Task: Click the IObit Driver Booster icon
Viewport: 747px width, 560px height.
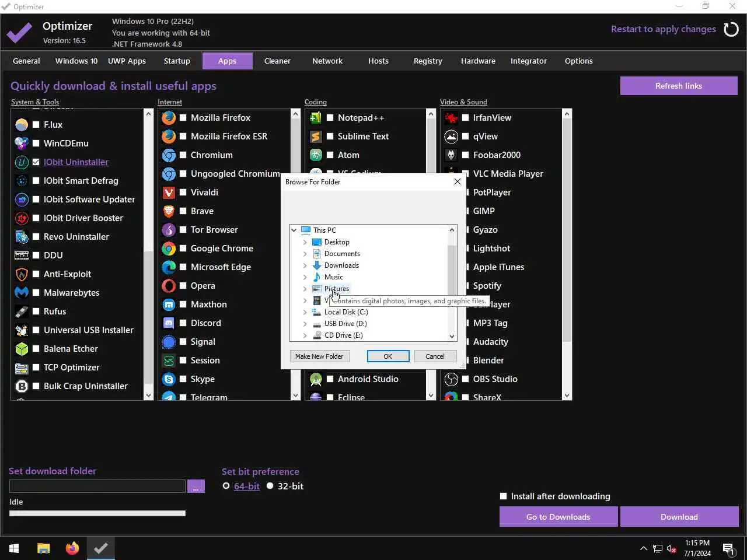Action: [x=22, y=218]
